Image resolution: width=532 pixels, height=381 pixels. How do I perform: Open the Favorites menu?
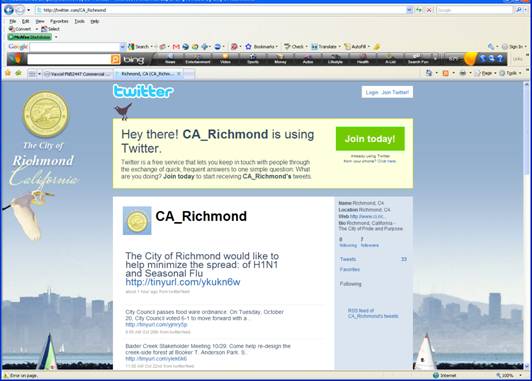[59, 21]
